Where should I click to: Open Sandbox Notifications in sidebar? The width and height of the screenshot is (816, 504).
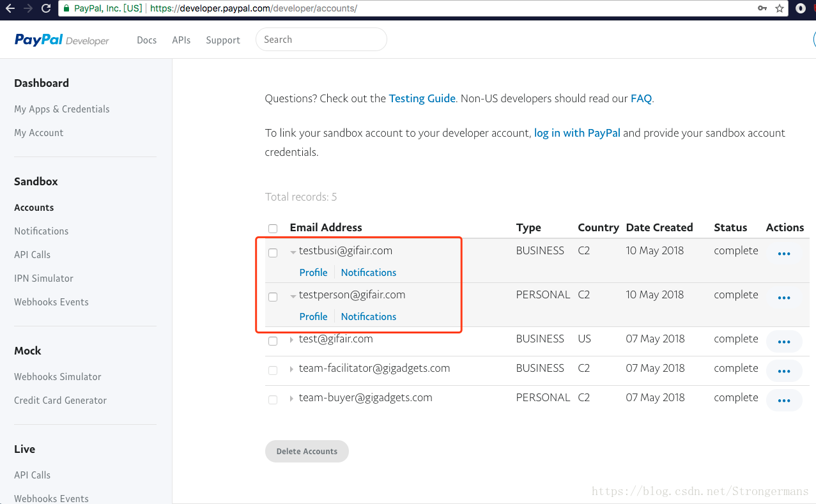coord(42,231)
